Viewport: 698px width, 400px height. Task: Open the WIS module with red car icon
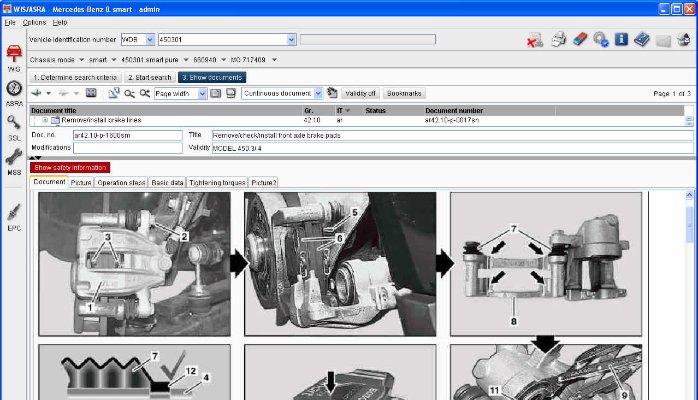tap(14, 54)
